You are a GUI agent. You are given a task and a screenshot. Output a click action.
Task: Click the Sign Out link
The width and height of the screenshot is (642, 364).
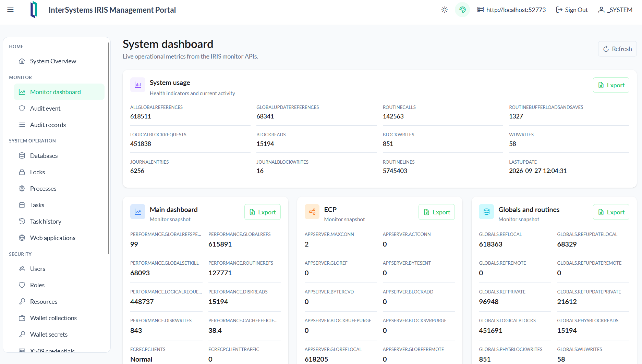pos(572,10)
